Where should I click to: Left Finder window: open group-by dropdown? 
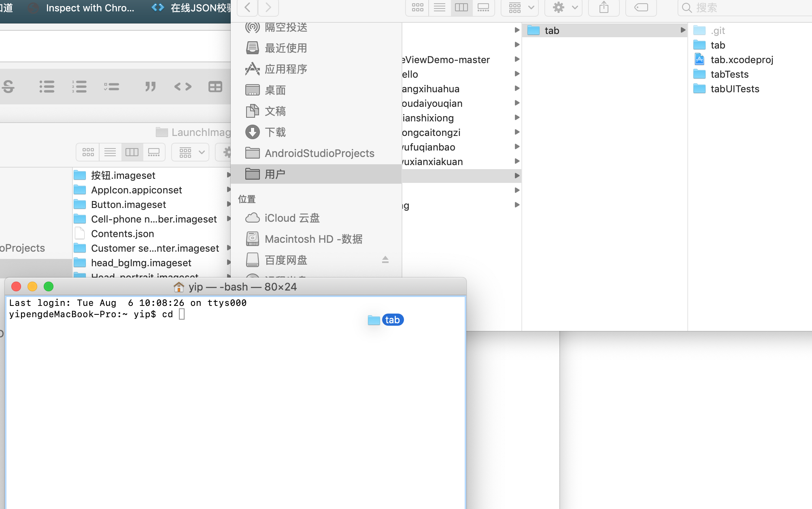point(190,152)
